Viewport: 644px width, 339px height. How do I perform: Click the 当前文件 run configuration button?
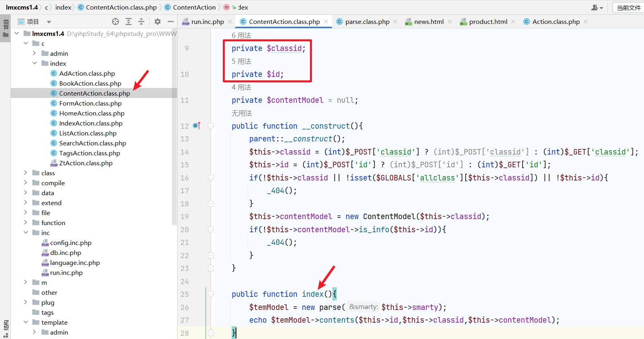628,8
